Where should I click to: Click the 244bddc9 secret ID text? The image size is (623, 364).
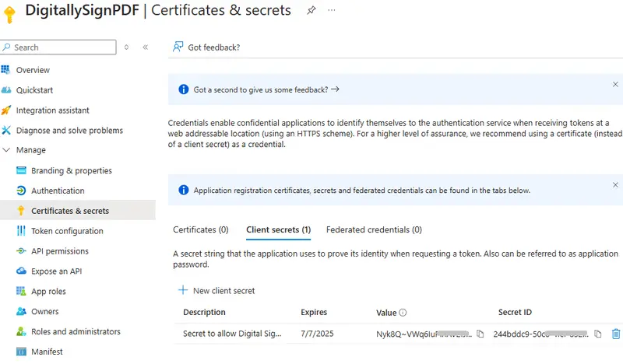tap(540, 334)
